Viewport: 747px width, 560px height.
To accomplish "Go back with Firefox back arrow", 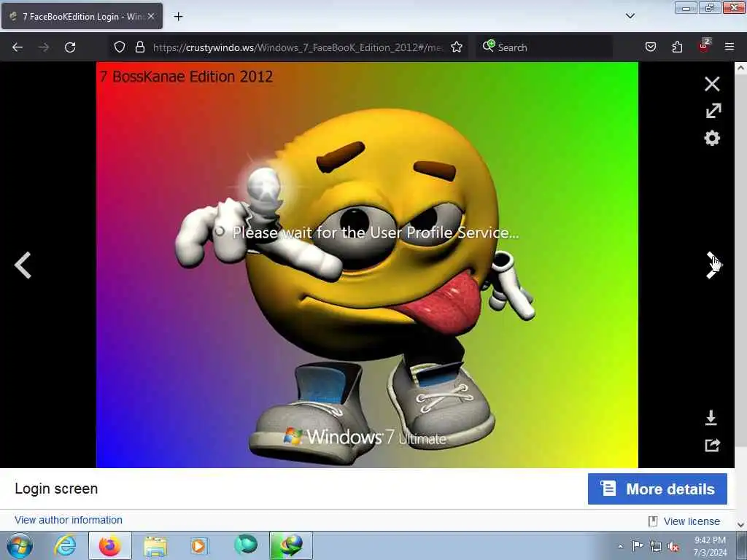I will (18, 47).
